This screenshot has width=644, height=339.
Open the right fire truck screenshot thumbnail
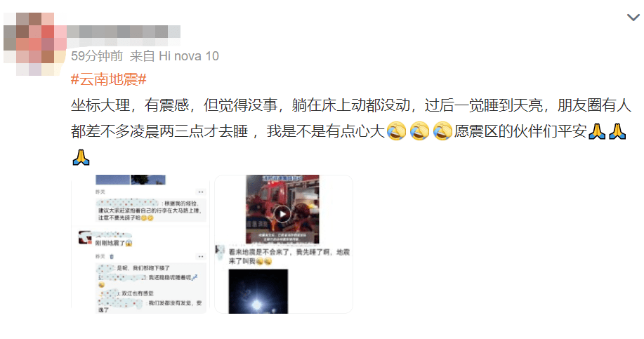point(284,244)
